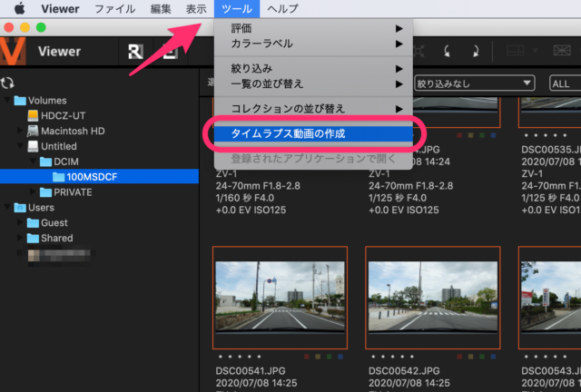Click the thumbnail grid view icon
This screenshot has width=581, height=392.
[562, 51]
